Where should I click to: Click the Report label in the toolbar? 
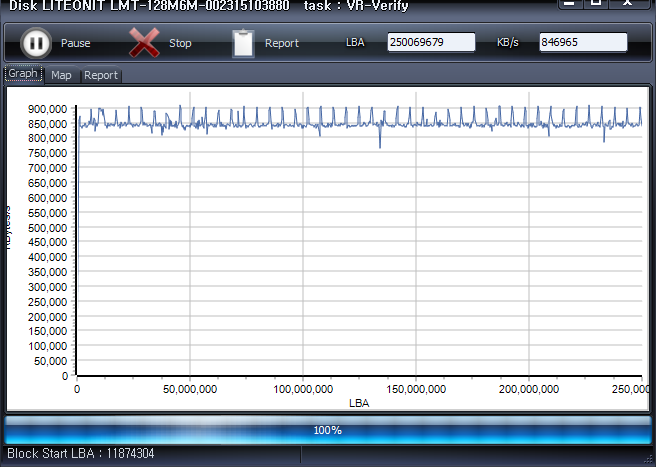tap(282, 44)
